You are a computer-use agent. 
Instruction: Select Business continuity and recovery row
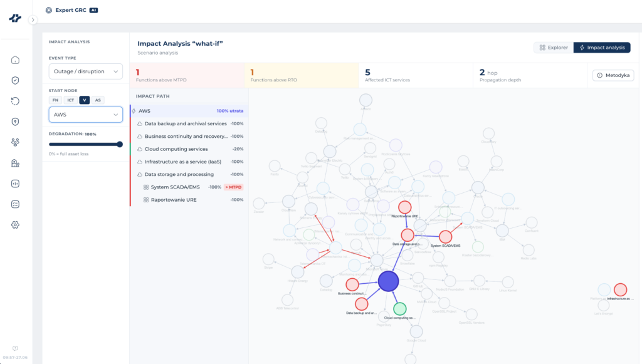(189, 136)
